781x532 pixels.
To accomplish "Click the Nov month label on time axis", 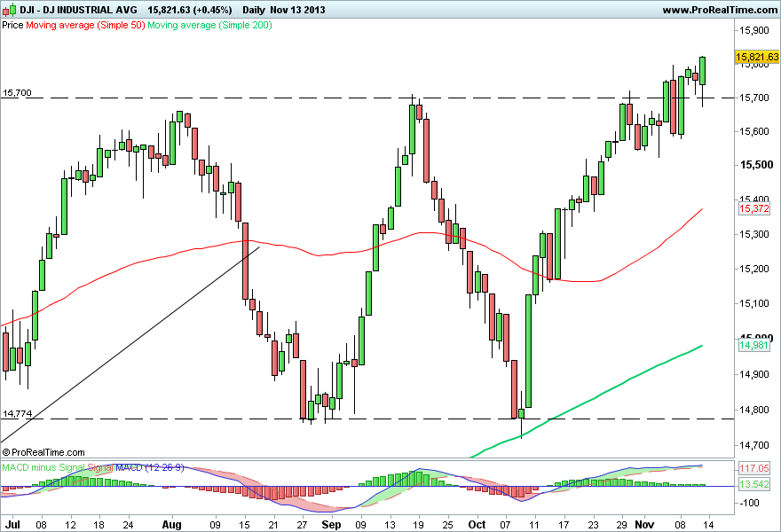I will point(644,525).
